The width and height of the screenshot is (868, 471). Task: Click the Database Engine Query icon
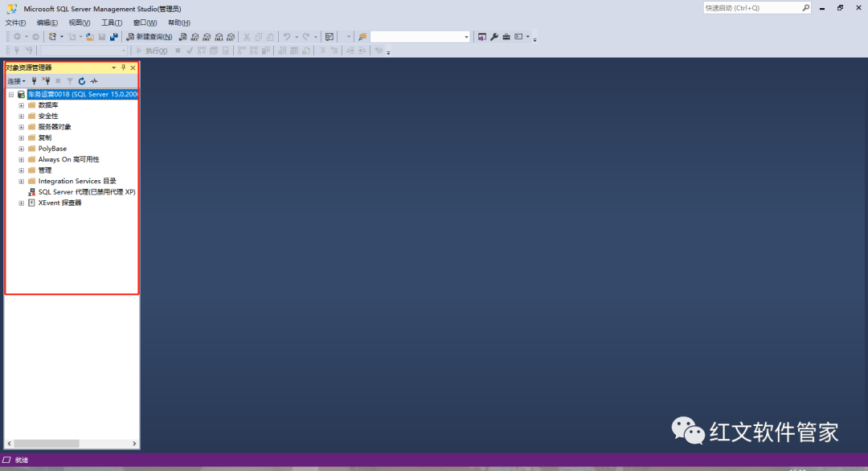click(x=182, y=36)
